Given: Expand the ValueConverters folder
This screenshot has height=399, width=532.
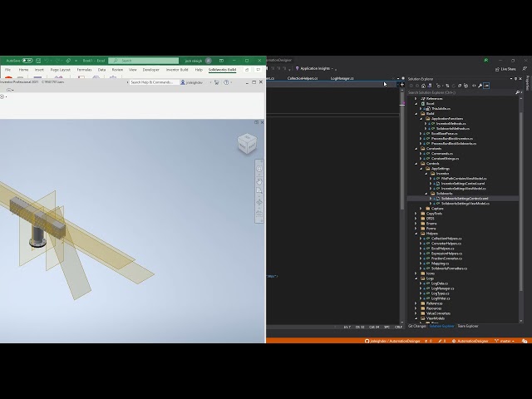Looking at the screenshot, I should (x=416, y=313).
